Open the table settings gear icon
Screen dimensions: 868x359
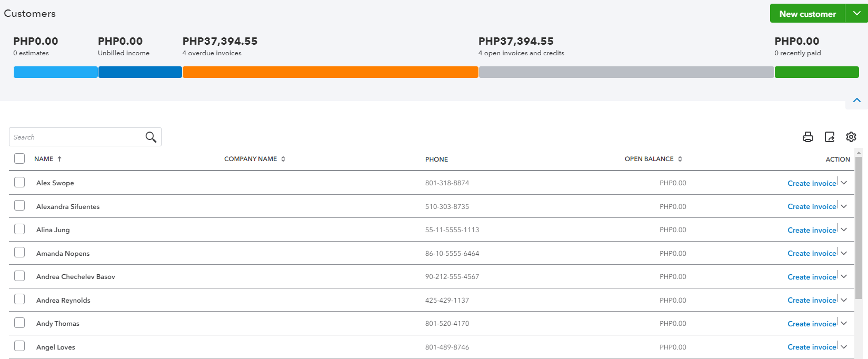[x=851, y=137]
